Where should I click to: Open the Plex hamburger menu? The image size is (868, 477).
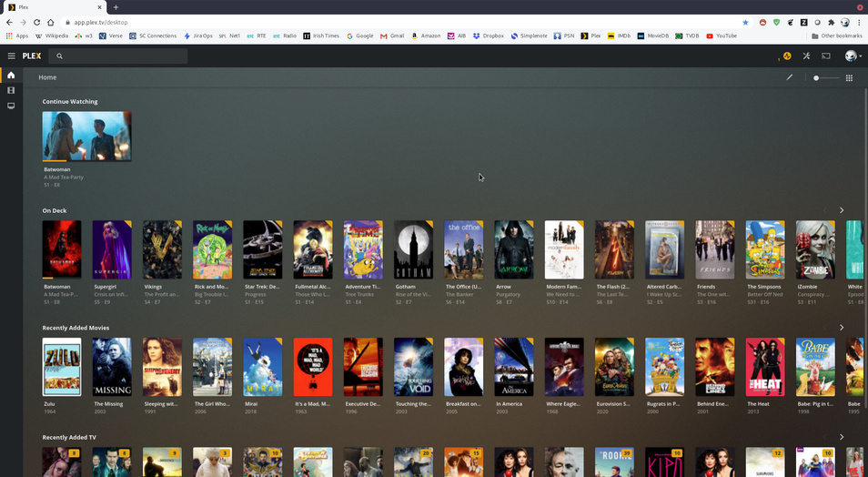[11, 56]
